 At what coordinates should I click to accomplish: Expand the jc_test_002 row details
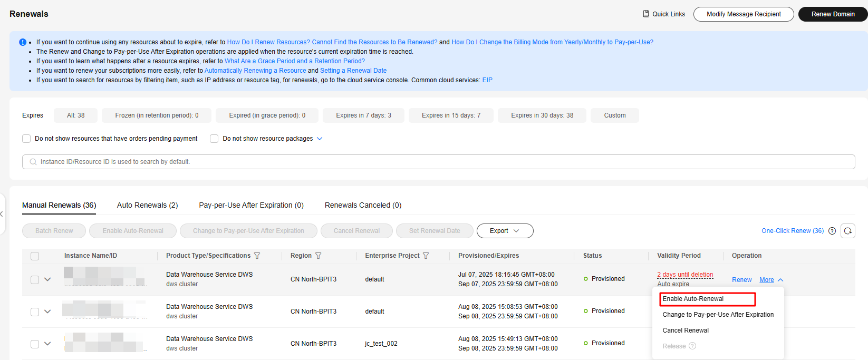click(47, 344)
